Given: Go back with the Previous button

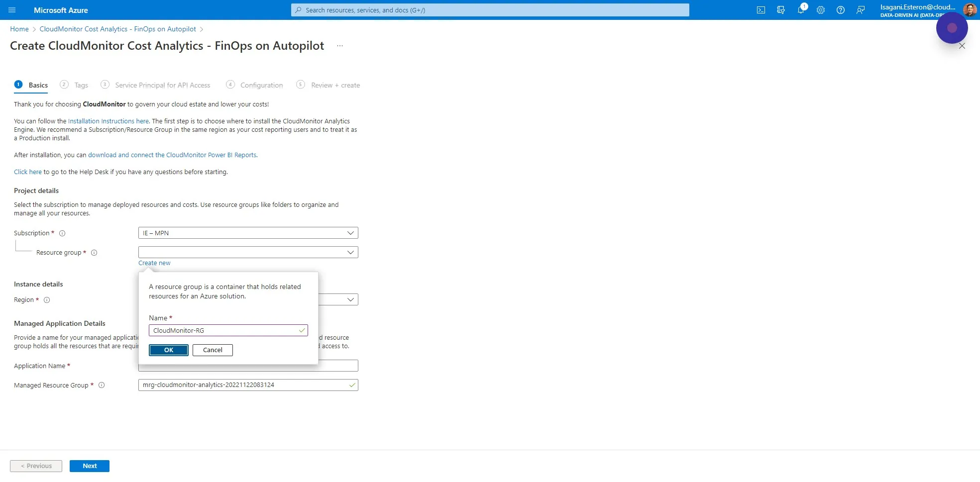Looking at the screenshot, I should pyautogui.click(x=36, y=466).
